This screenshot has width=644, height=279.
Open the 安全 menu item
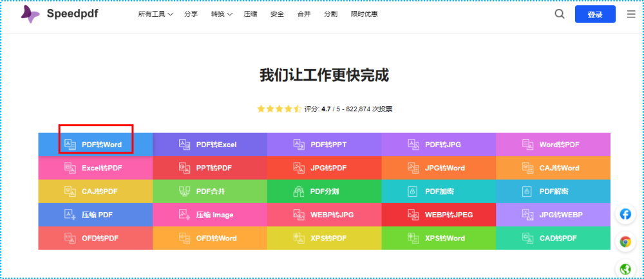click(x=277, y=14)
